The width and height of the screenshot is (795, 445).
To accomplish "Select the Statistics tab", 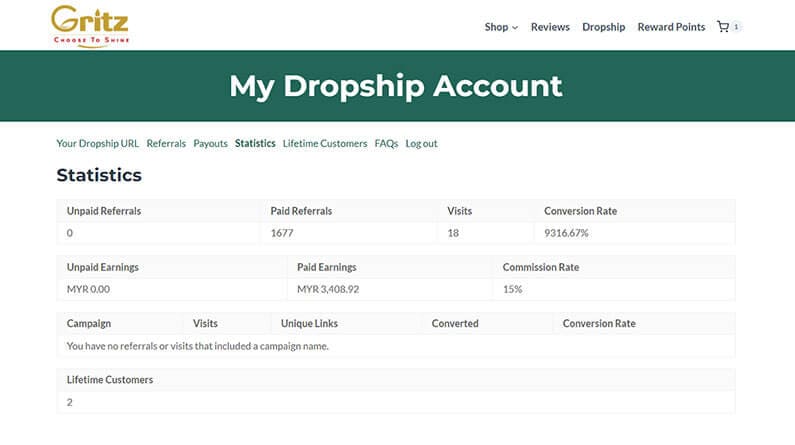I will coord(255,143).
